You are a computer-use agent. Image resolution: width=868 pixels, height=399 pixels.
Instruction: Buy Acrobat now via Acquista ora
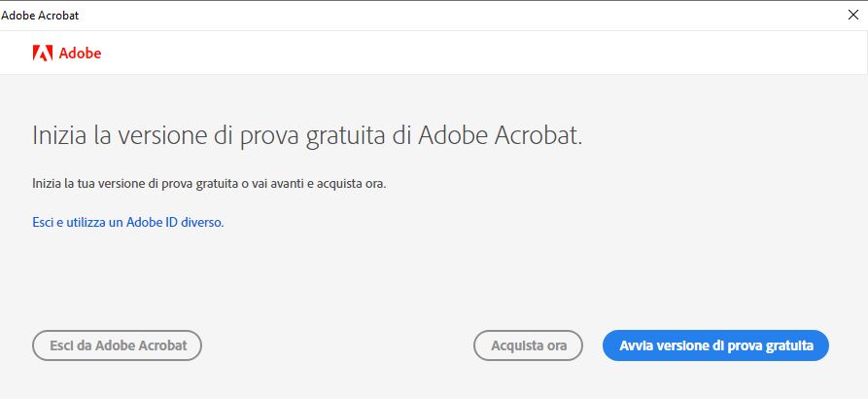(x=528, y=345)
